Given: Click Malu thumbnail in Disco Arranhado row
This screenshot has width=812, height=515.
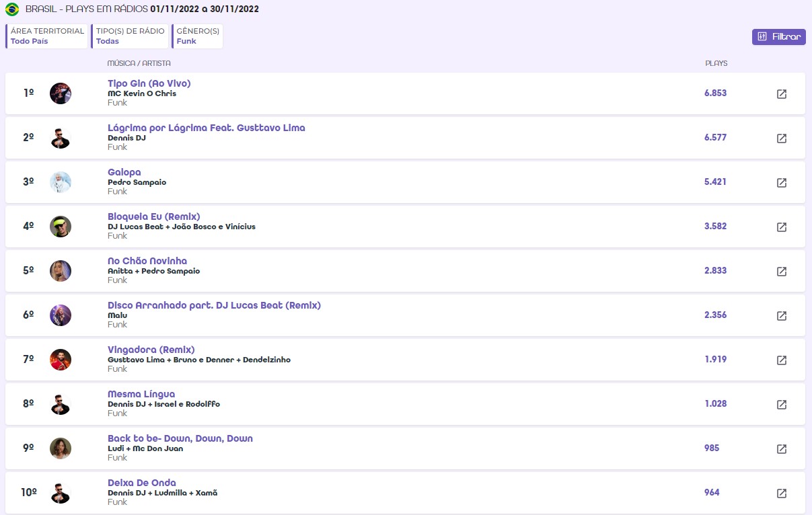Looking at the screenshot, I should (61, 315).
